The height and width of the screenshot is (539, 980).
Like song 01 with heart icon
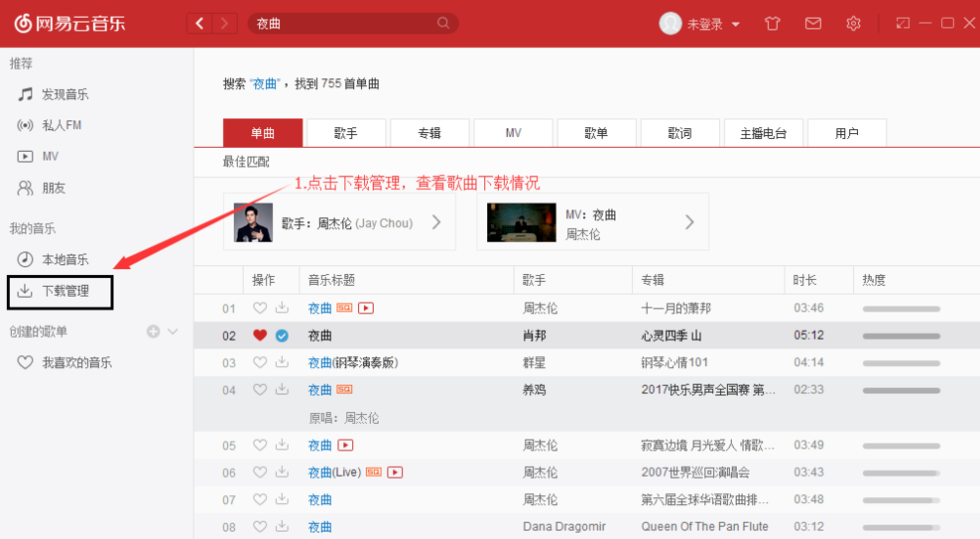(260, 308)
